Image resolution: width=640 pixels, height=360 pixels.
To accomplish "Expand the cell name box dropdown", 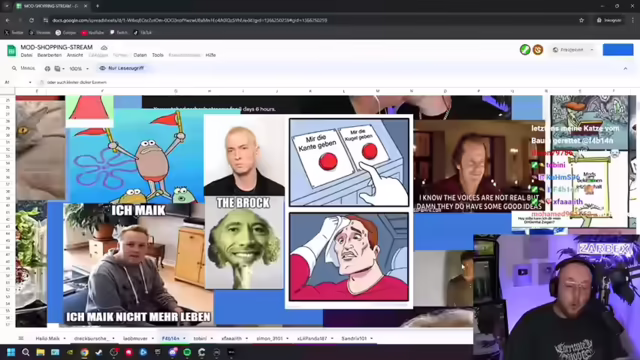I will (x=30, y=82).
